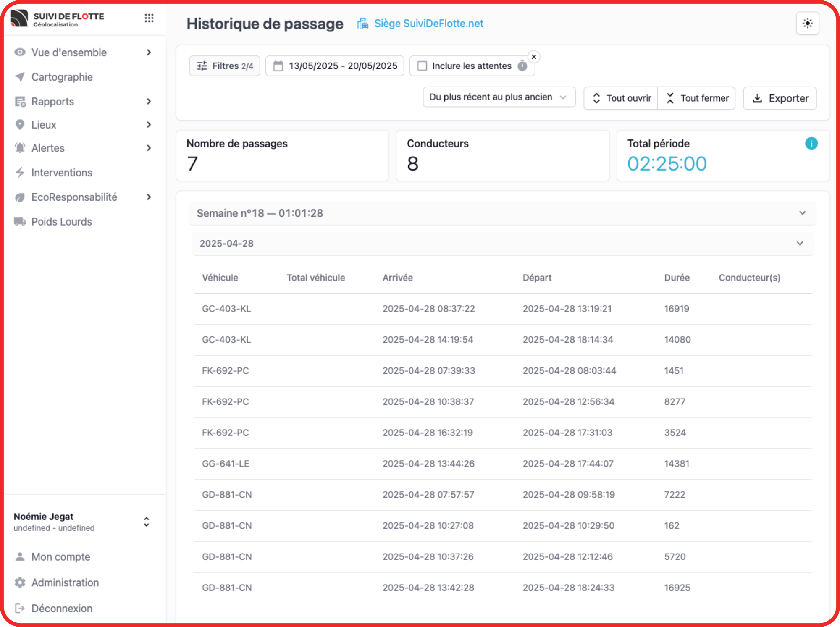Click arrival time 2025-04-28 16:32:19
This screenshot has width=840, height=627.
click(x=428, y=433)
